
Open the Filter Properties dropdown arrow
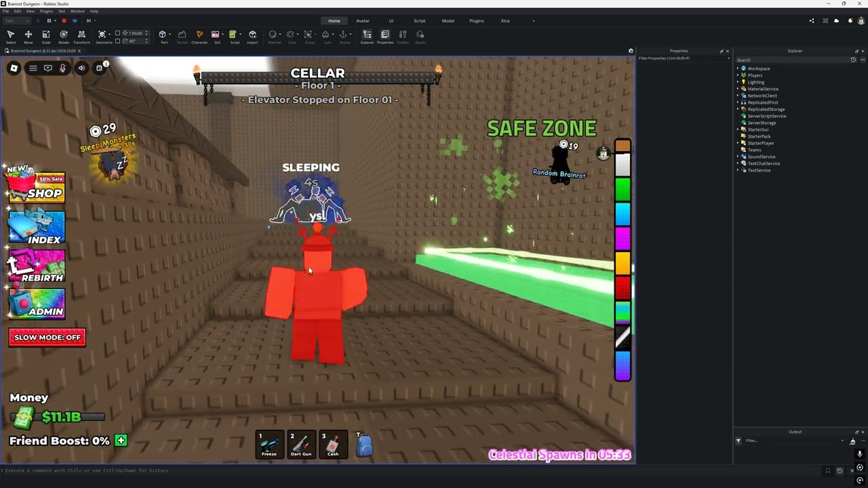click(728, 58)
